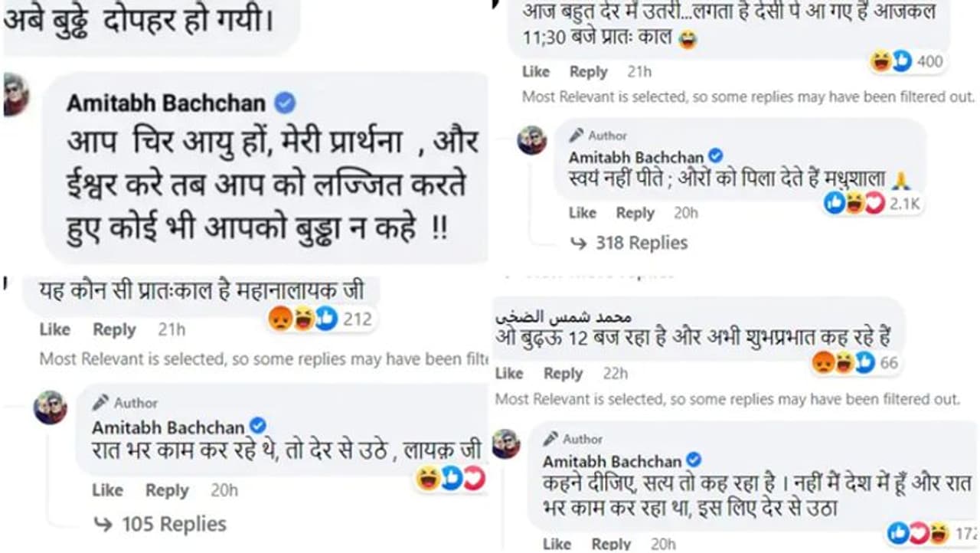Like the 'महानालायक जी' comment
The image size is (980, 553).
pyautogui.click(x=54, y=329)
